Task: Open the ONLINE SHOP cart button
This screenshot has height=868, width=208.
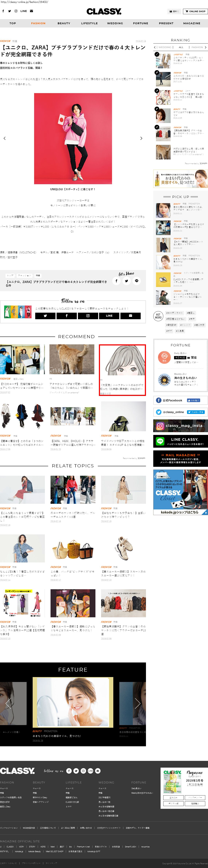Action: click(195, 11)
